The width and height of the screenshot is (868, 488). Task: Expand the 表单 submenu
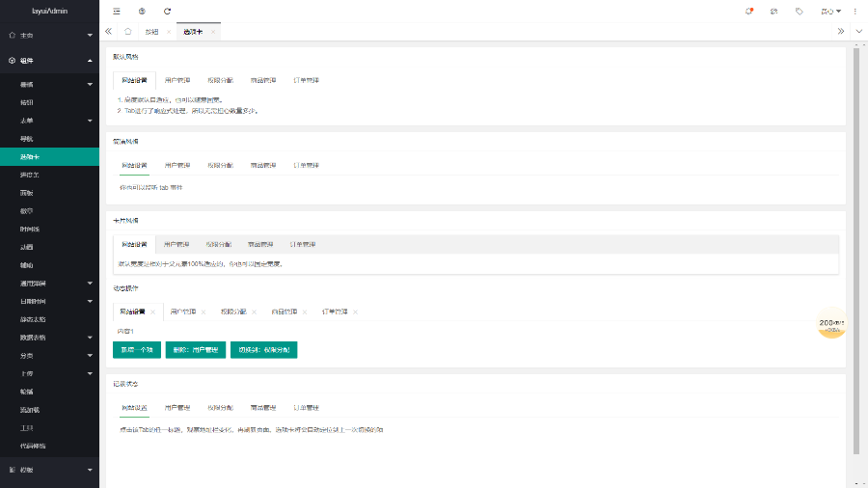(50, 121)
